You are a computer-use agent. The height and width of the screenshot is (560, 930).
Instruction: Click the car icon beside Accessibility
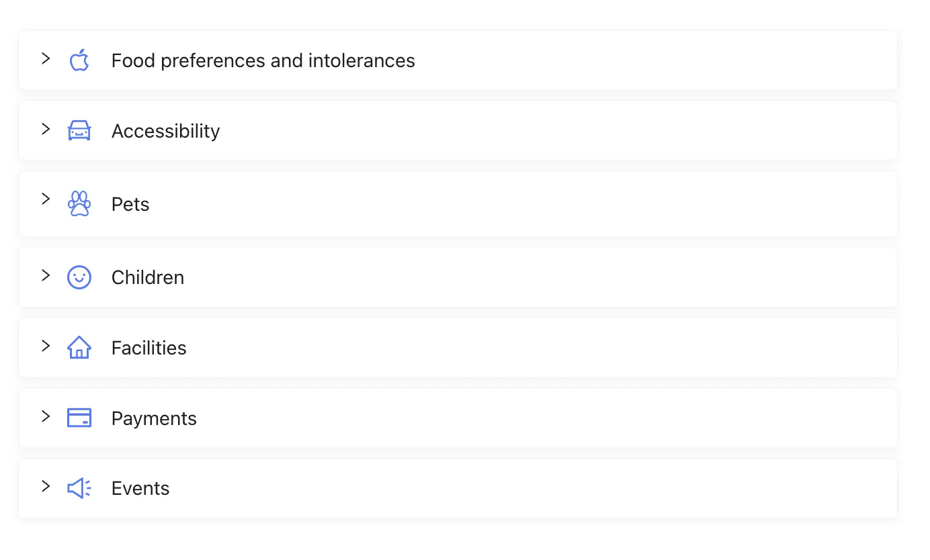[79, 130]
